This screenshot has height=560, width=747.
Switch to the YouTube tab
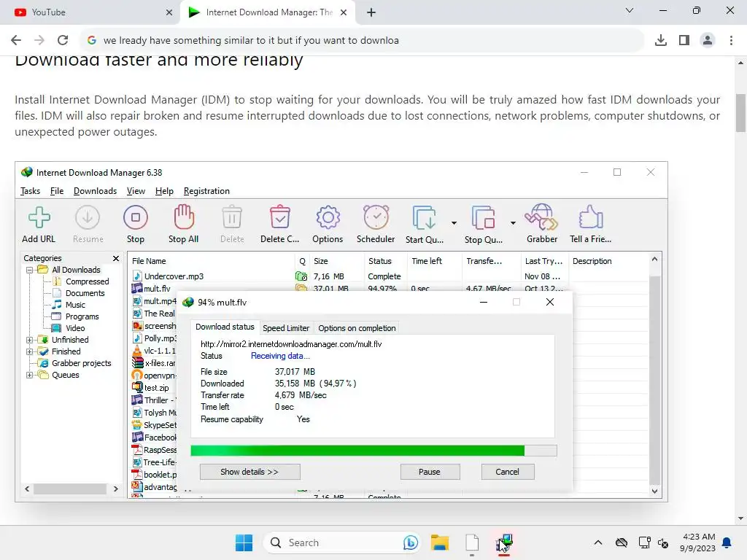click(90, 12)
